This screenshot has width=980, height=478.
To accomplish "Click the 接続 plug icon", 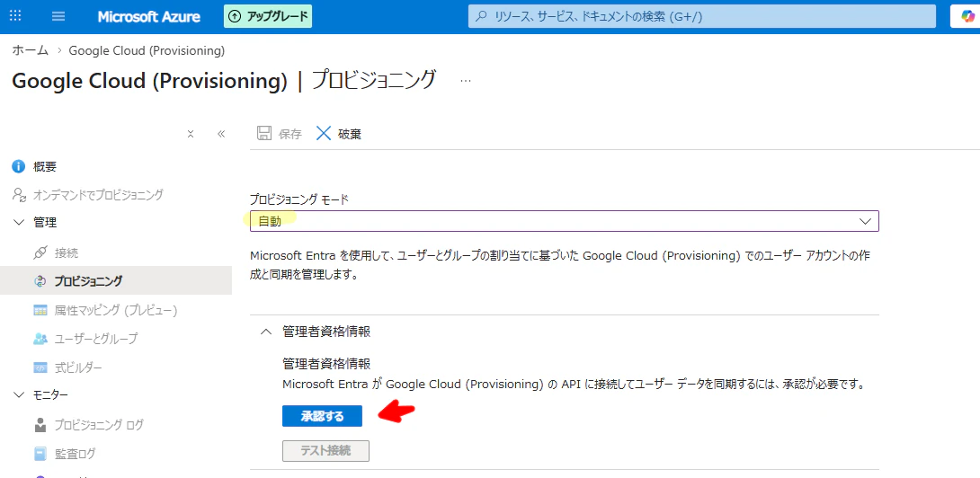I will click(x=40, y=253).
